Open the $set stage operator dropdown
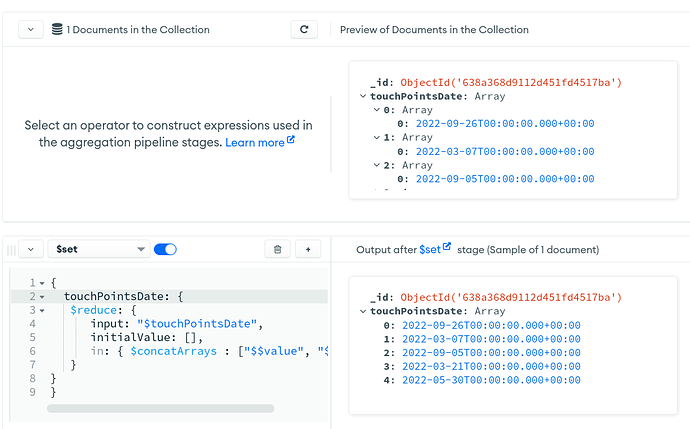The height and width of the screenshot is (429, 690). coord(98,249)
